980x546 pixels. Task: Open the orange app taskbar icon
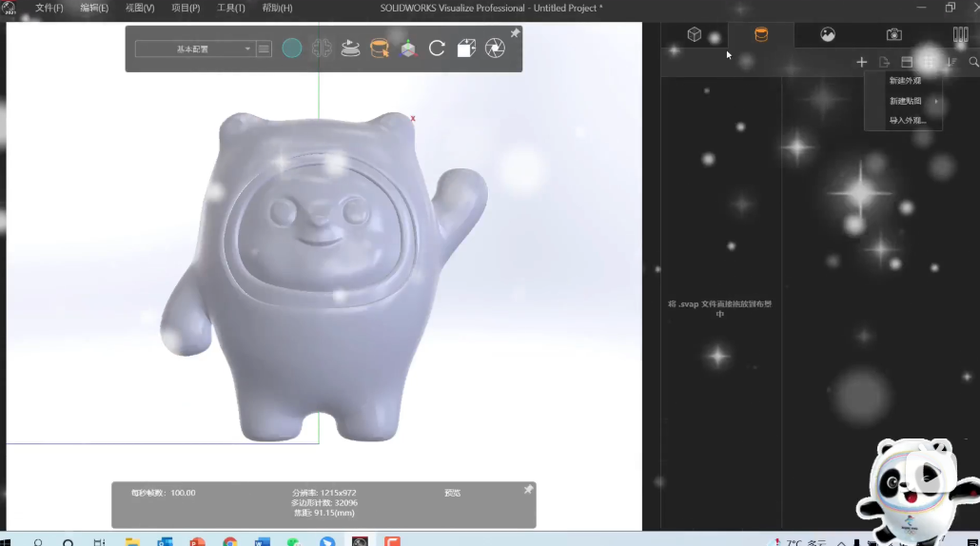point(392,541)
